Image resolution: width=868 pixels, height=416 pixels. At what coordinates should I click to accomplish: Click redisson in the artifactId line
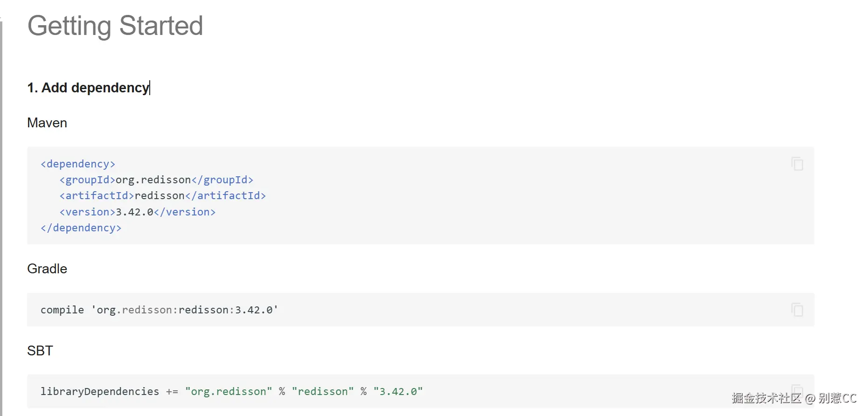[x=160, y=196]
